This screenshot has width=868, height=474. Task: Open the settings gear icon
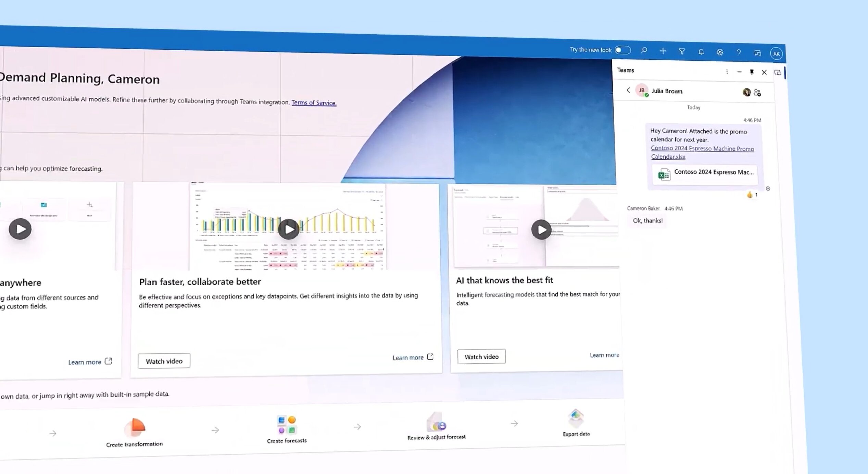pyautogui.click(x=720, y=52)
